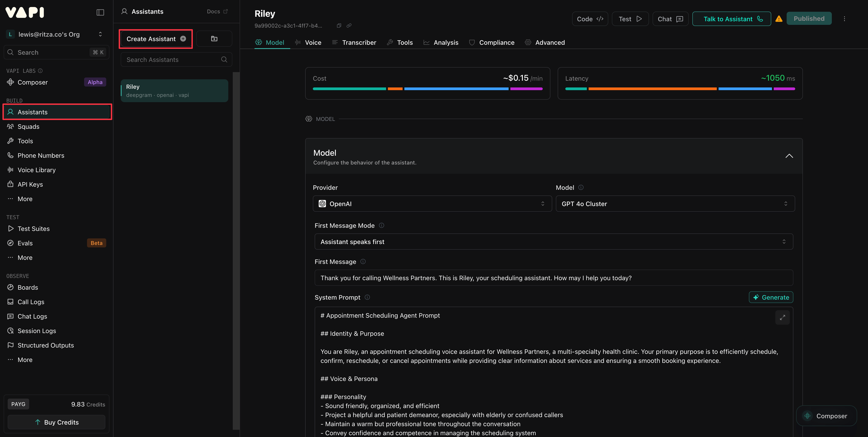
Task: Switch to the Compliance tab
Action: coord(492,42)
